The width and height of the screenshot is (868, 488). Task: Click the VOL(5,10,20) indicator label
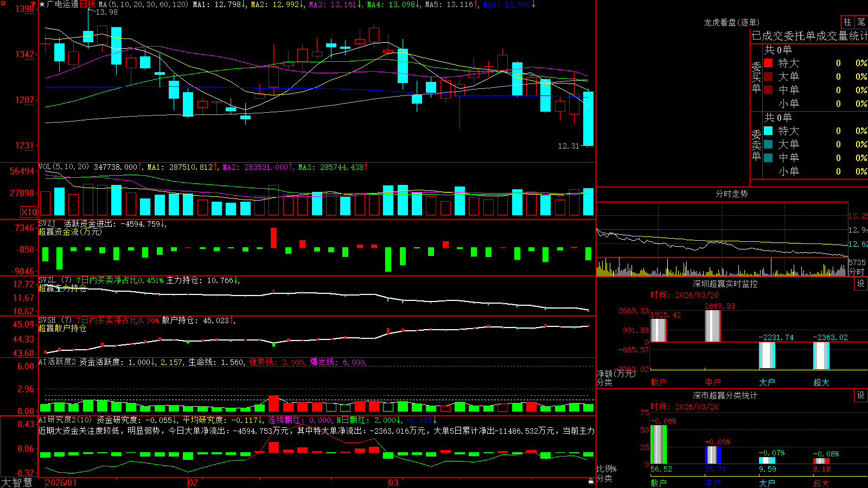[63, 166]
